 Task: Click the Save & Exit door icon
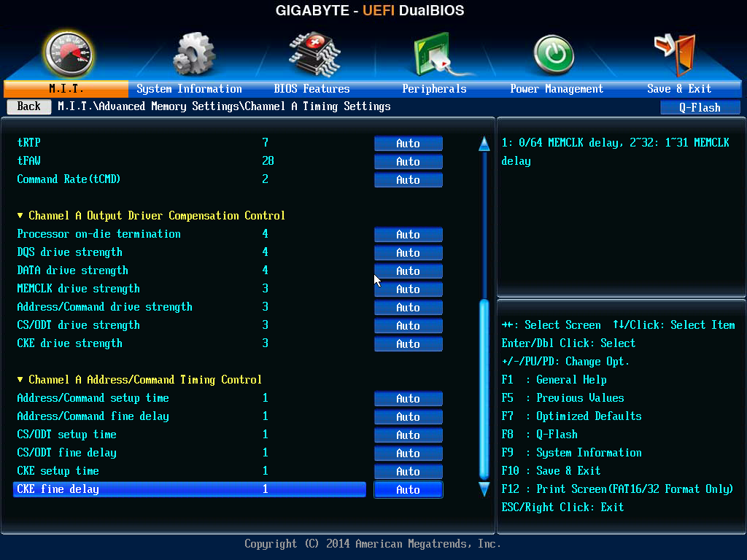pyautogui.click(x=676, y=55)
